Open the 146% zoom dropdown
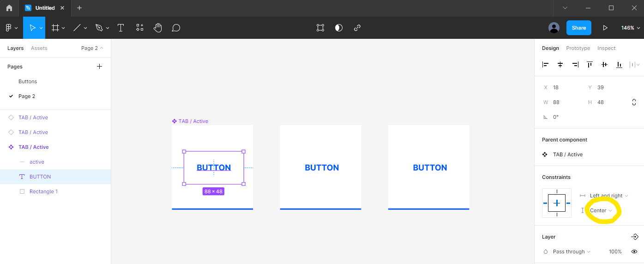Viewport: 644px width, 264px height. (x=630, y=28)
